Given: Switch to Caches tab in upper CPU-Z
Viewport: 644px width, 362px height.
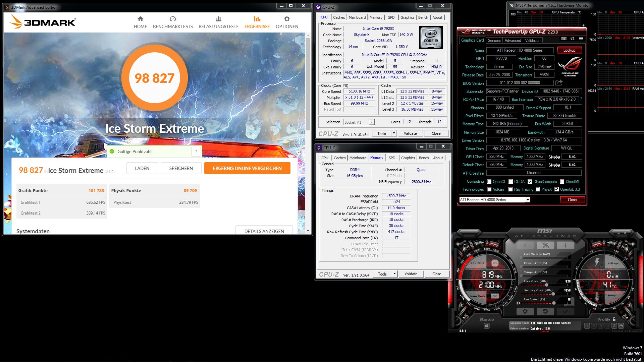Looking at the screenshot, I should [339, 17].
